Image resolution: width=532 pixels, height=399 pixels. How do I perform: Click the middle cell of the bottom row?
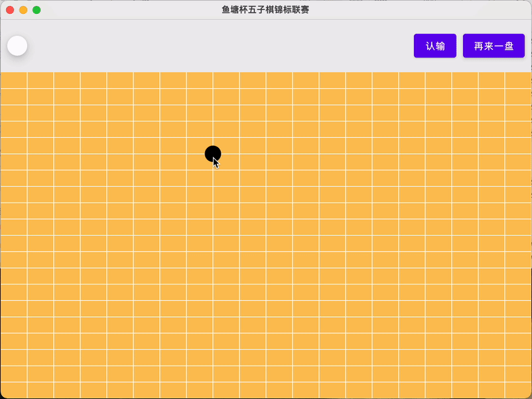coord(265,390)
